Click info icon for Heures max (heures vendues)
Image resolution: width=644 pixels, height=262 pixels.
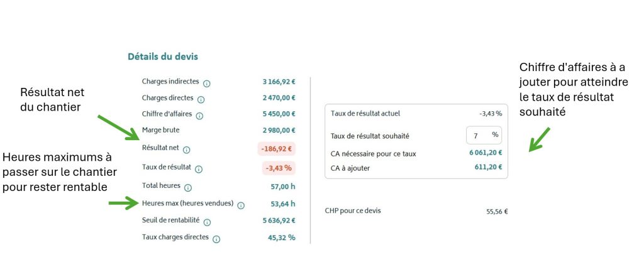241,205
